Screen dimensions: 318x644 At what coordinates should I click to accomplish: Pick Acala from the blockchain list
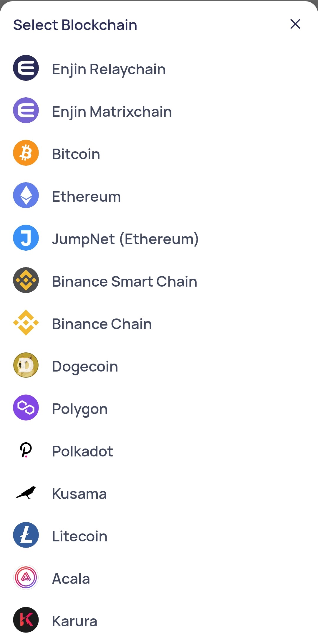159,577
